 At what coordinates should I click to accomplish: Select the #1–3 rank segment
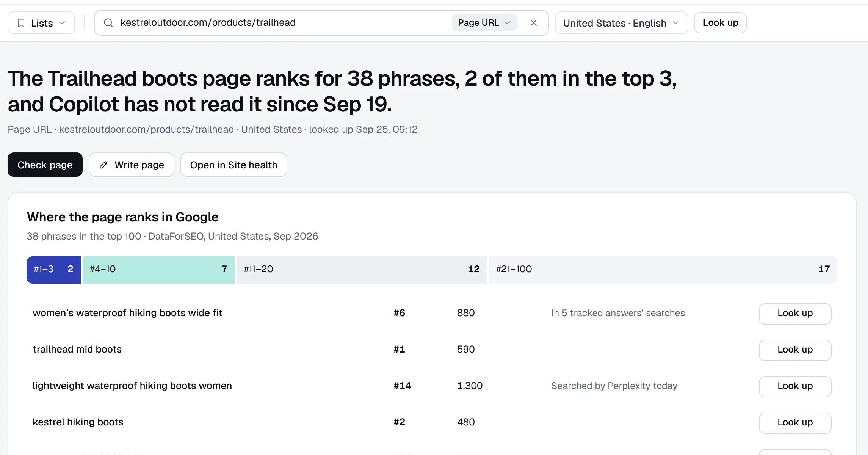point(54,270)
